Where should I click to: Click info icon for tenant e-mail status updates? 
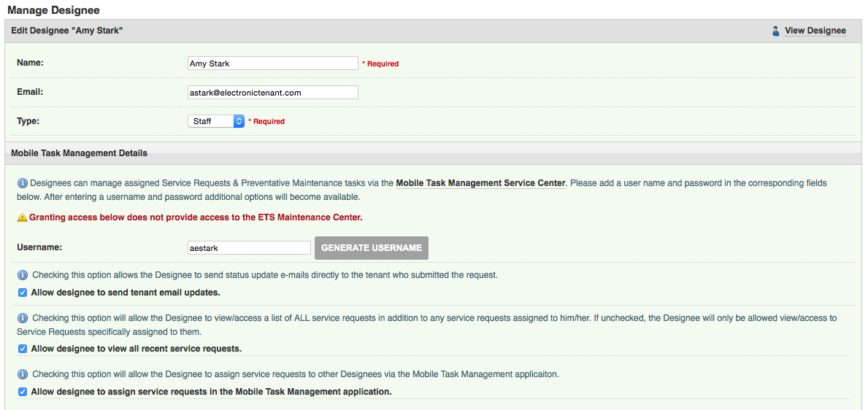[x=22, y=275]
